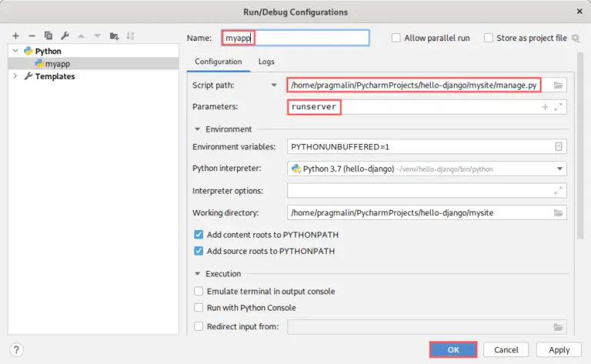
Task: Sort configurations alphabetically
Action: (x=130, y=36)
